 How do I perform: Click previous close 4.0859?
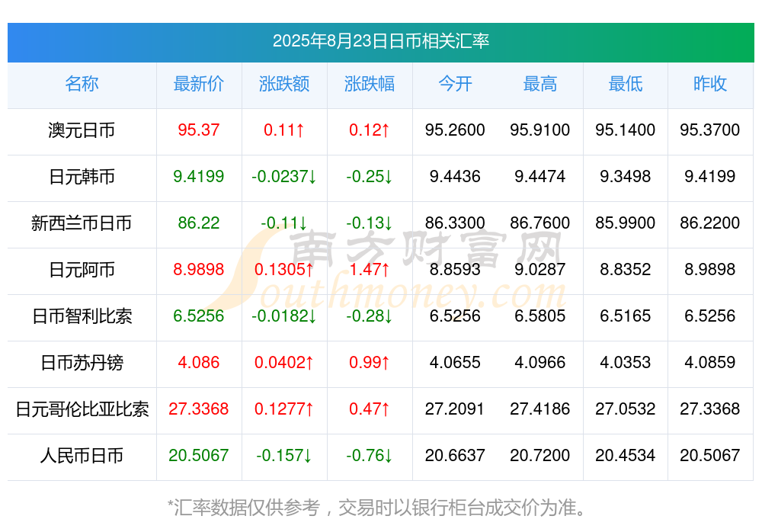710,363
